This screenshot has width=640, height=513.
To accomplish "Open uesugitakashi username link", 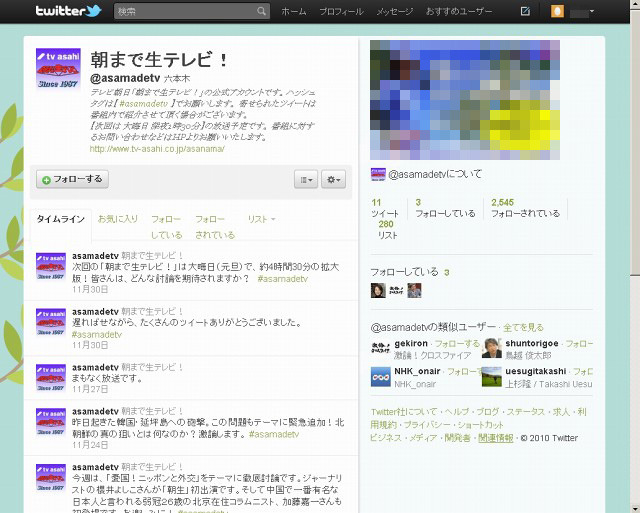I will pyautogui.click(x=536, y=371).
